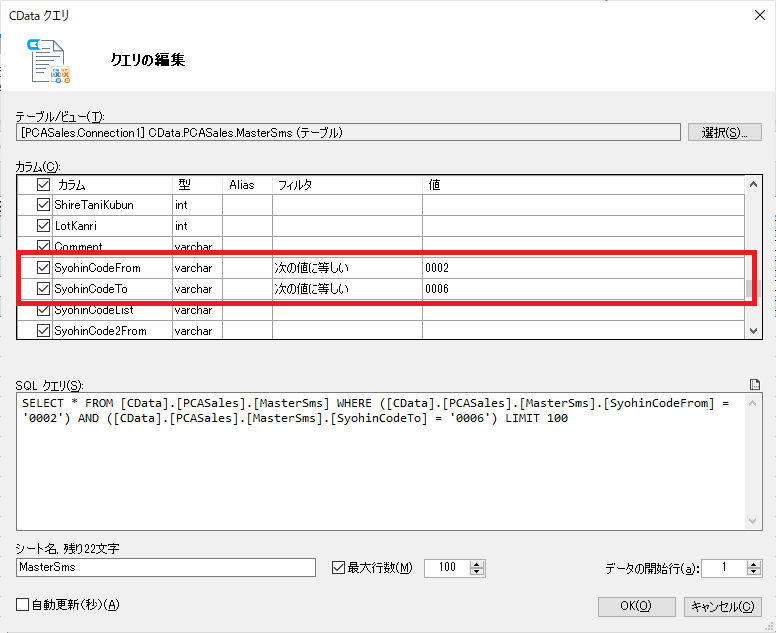Decrease data start row stepper
The height and width of the screenshot is (633, 776).
coord(754,572)
